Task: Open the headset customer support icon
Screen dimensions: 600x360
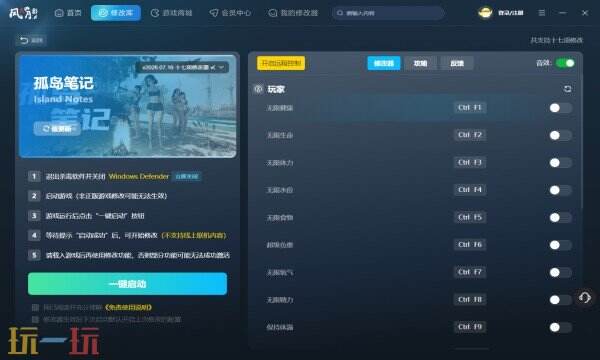Action: [585, 298]
